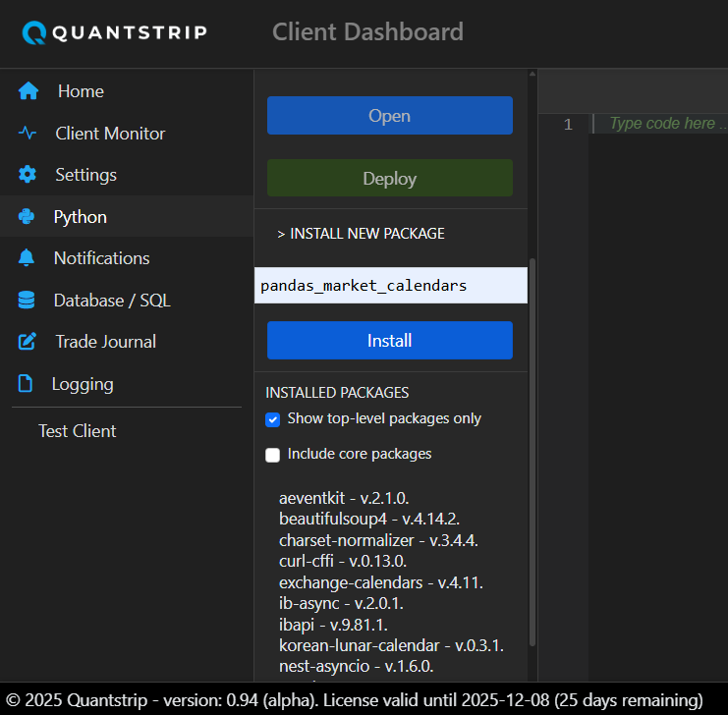Screen dimensions: 728x715
Task: Click line number 1 in editor gutter
Action: tap(568, 124)
